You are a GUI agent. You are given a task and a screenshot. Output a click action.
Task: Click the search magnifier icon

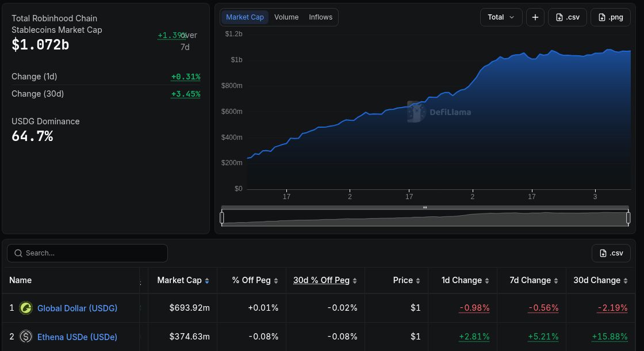point(18,253)
